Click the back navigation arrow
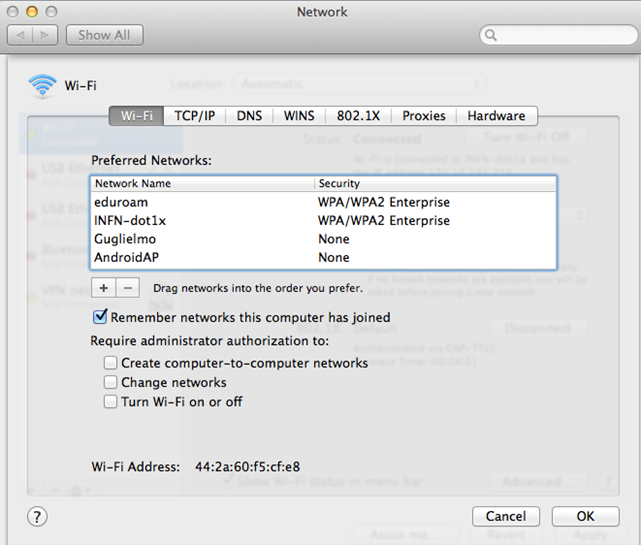The height and width of the screenshot is (545, 641). (x=20, y=36)
